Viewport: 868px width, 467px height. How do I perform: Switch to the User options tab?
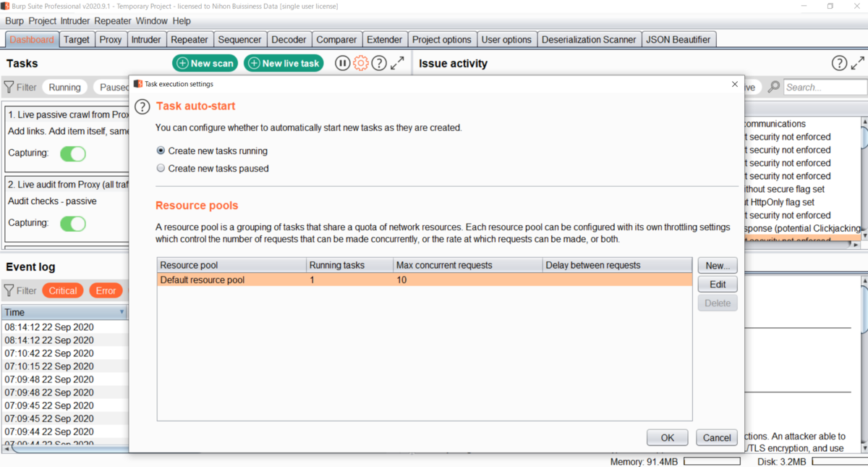tap(506, 40)
